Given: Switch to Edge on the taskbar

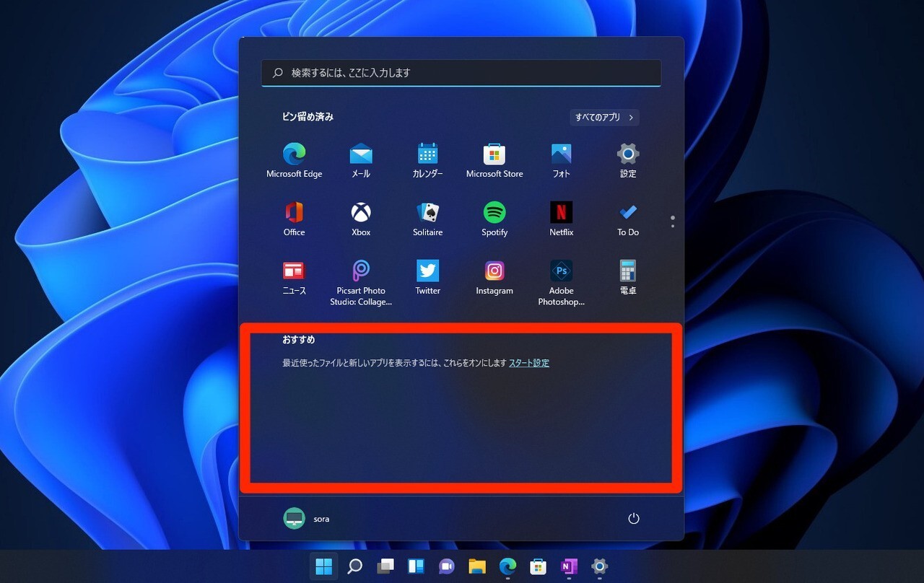Looking at the screenshot, I should pyautogui.click(x=507, y=566).
